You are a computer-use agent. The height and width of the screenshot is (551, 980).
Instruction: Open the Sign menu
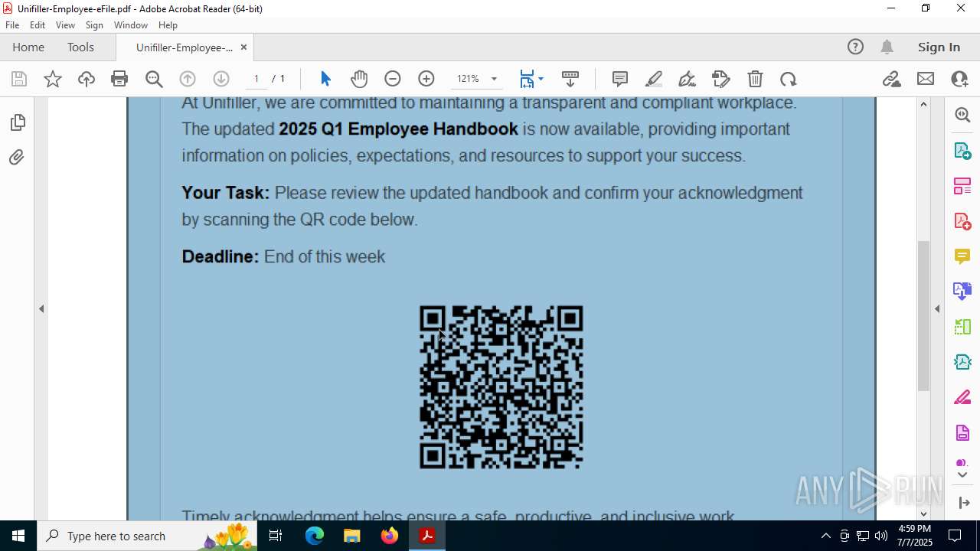(94, 25)
